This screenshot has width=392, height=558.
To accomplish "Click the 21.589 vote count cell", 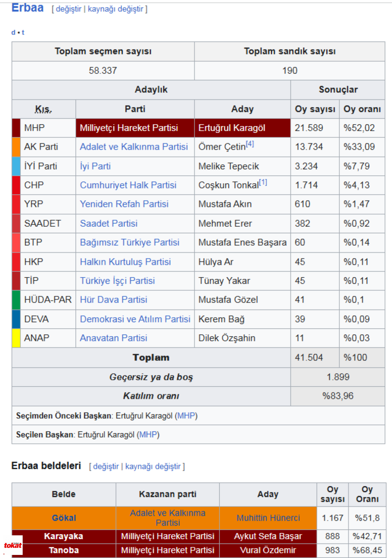I will [x=315, y=128].
